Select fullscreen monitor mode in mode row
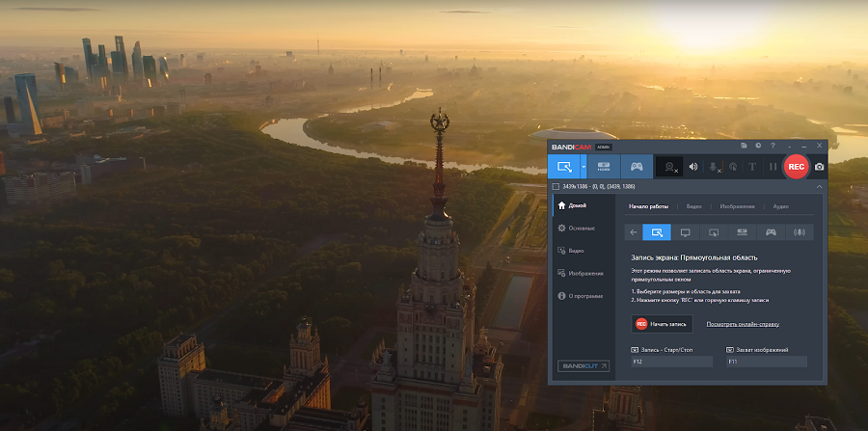This screenshot has width=868, height=431. pyautogui.click(x=686, y=231)
